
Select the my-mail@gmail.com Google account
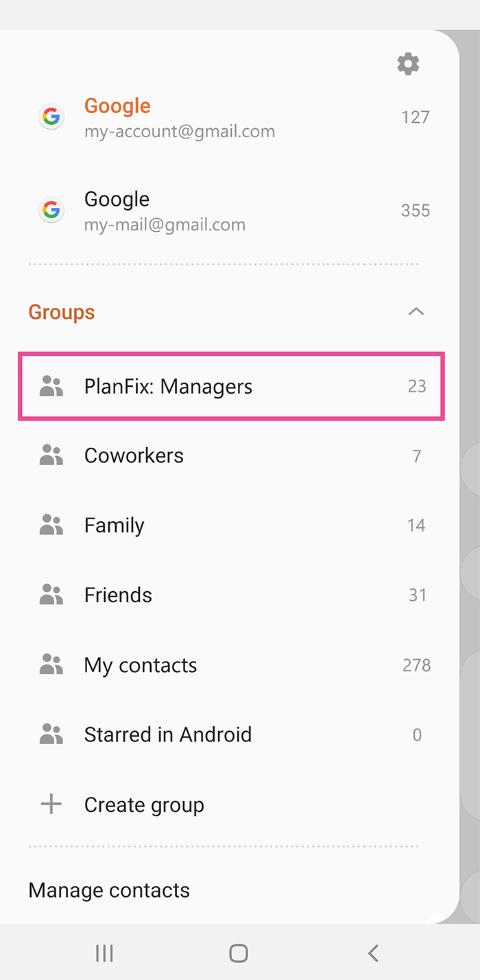pos(165,211)
